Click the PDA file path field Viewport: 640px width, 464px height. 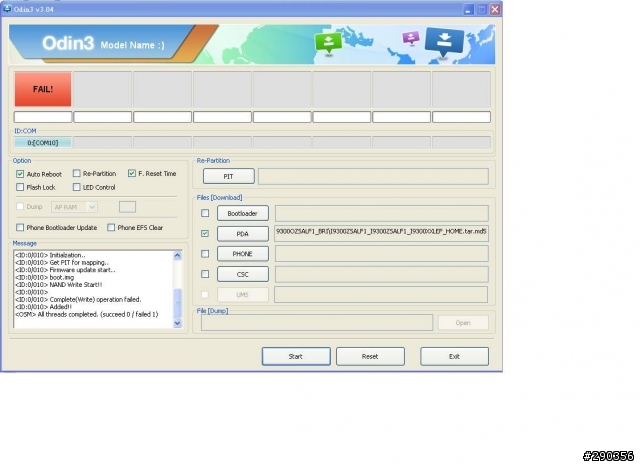click(381, 233)
